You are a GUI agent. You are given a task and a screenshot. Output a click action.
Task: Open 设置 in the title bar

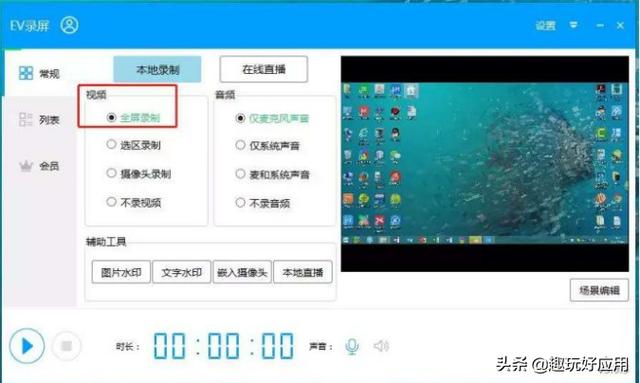[546, 26]
